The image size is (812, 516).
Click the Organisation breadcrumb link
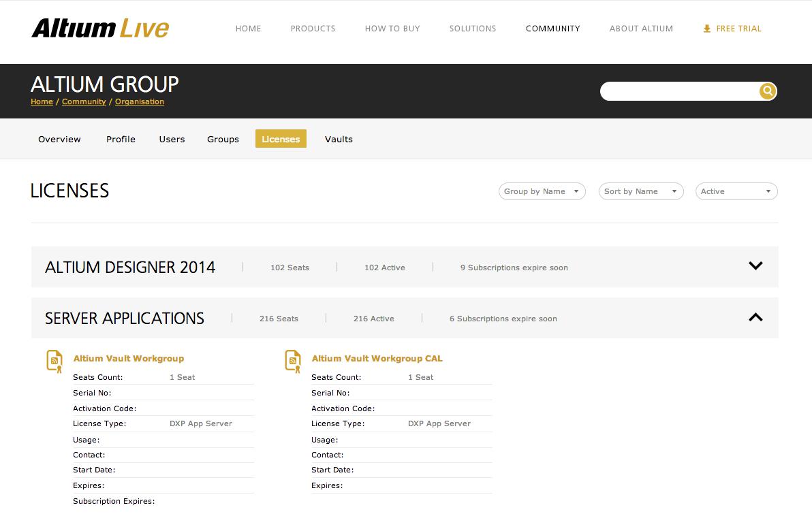[139, 101]
